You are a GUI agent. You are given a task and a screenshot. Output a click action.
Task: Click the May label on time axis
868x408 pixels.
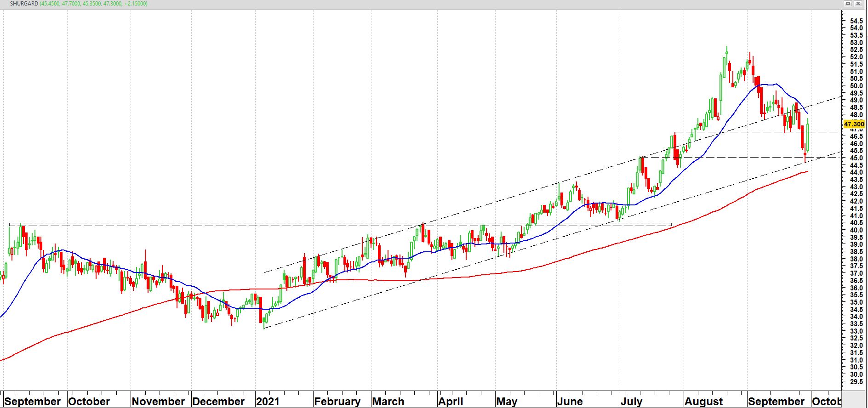(x=507, y=401)
